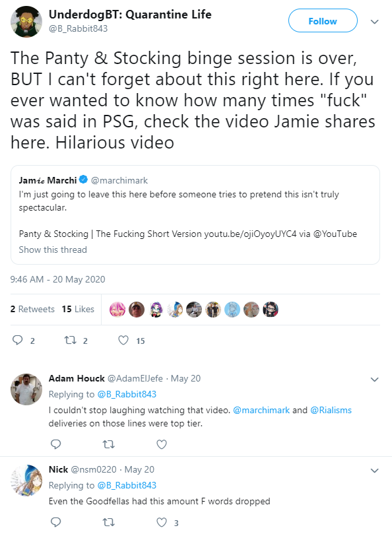The image size is (392, 534).
Task: Like the main tweet with heart icon
Action: (123, 340)
